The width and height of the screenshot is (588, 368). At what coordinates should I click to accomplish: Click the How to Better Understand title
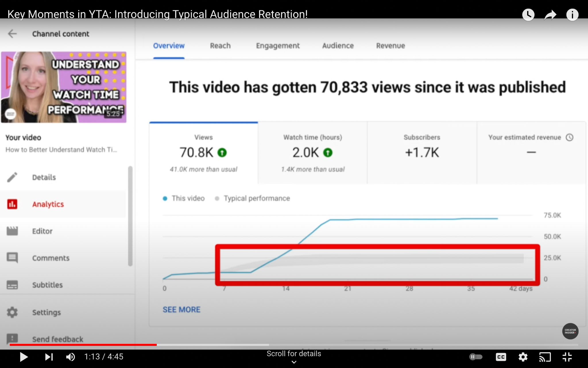click(61, 150)
